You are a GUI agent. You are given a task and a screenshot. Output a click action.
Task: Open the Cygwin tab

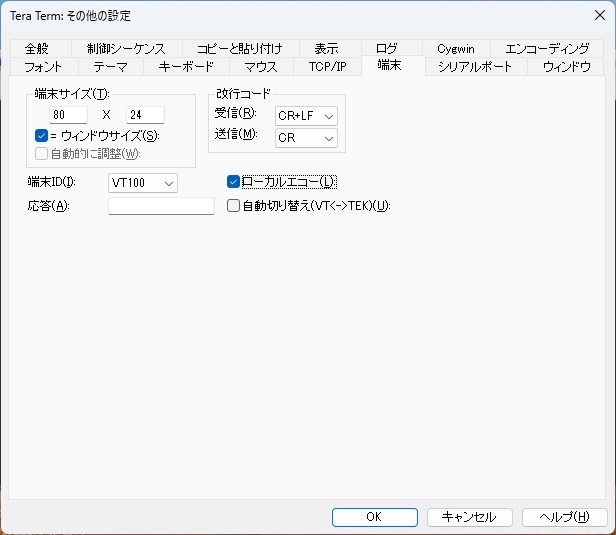pos(456,49)
